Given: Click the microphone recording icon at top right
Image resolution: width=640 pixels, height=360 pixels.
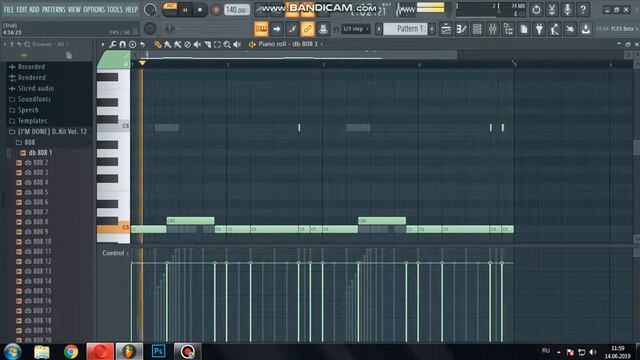Looking at the screenshot, I should point(567,9).
